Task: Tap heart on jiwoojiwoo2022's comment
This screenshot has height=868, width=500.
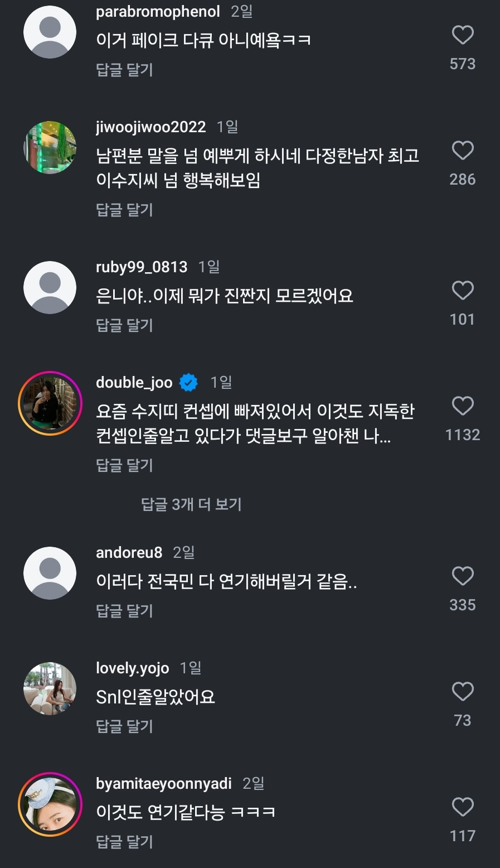Action: [462, 151]
